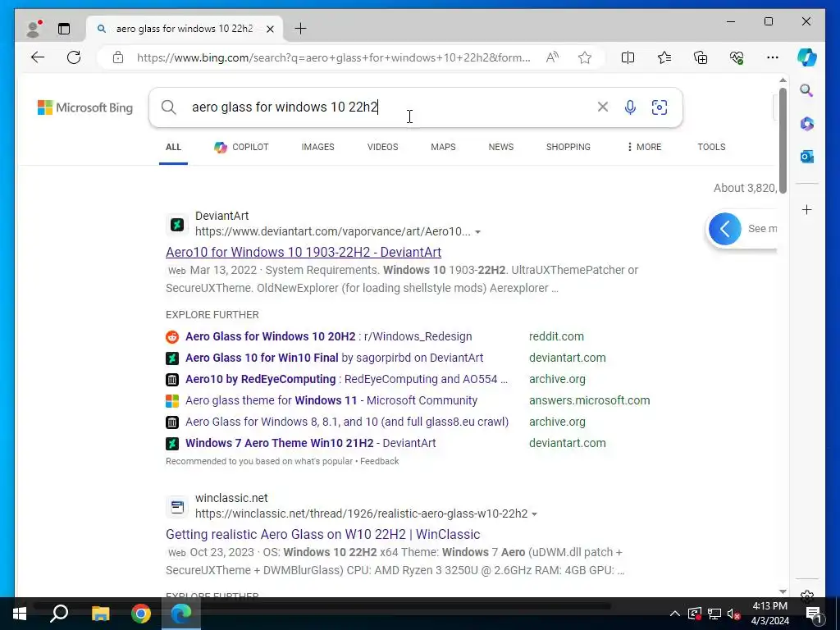The width and height of the screenshot is (840, 630).
Task: Search using voice microphone icon
Action: click(x=631, y=107)
